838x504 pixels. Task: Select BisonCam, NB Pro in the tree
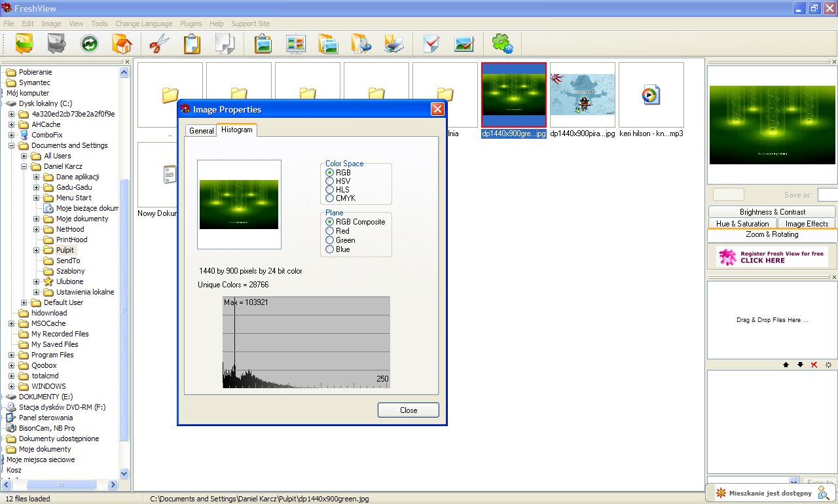click(x=46, y=428)
